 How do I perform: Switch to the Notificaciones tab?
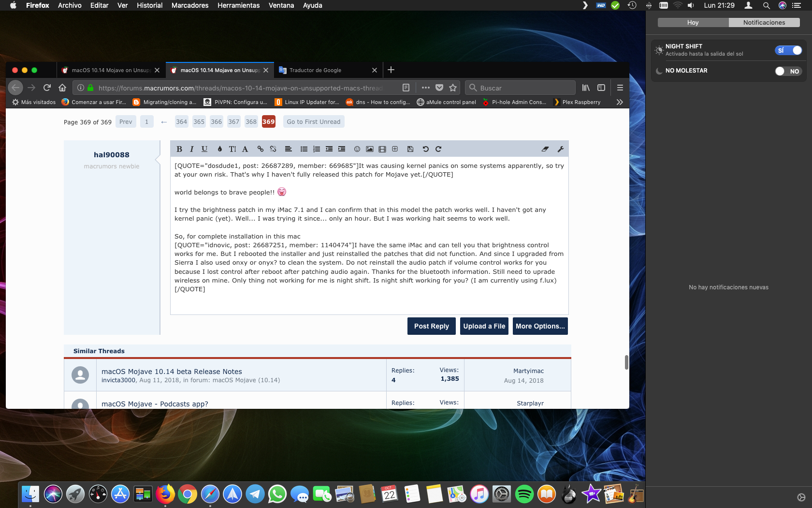pos(764,22)
